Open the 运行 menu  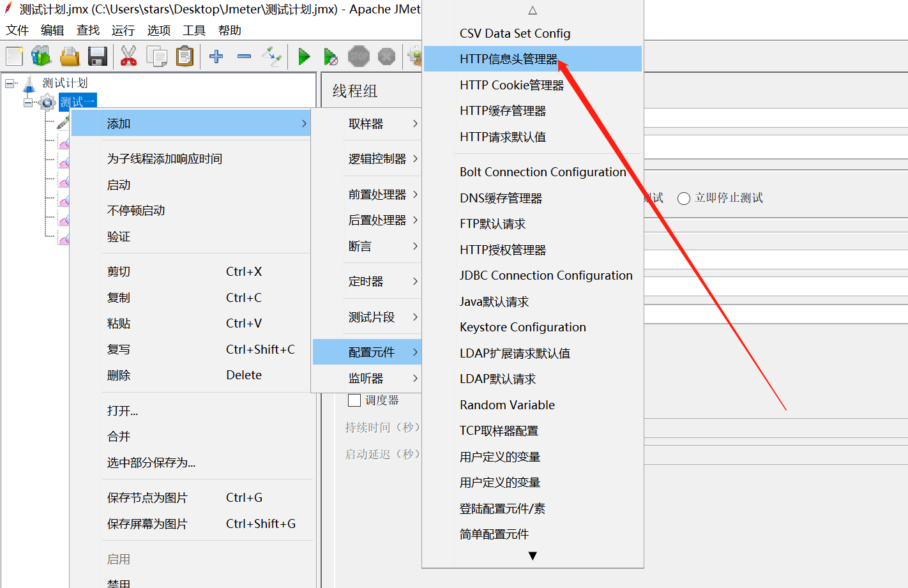(x=123, y=29)
